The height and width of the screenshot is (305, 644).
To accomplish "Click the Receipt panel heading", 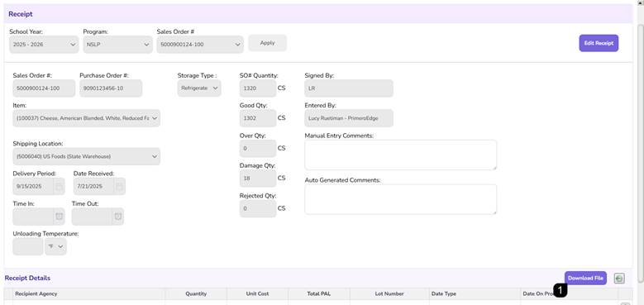I will (21, 14).
